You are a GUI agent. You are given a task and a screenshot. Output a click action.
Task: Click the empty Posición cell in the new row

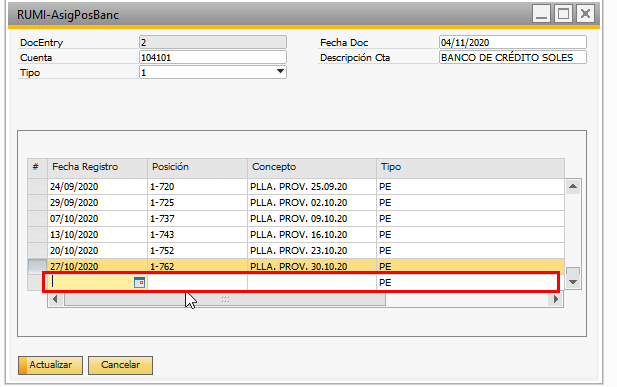click(x=197, y=282)
